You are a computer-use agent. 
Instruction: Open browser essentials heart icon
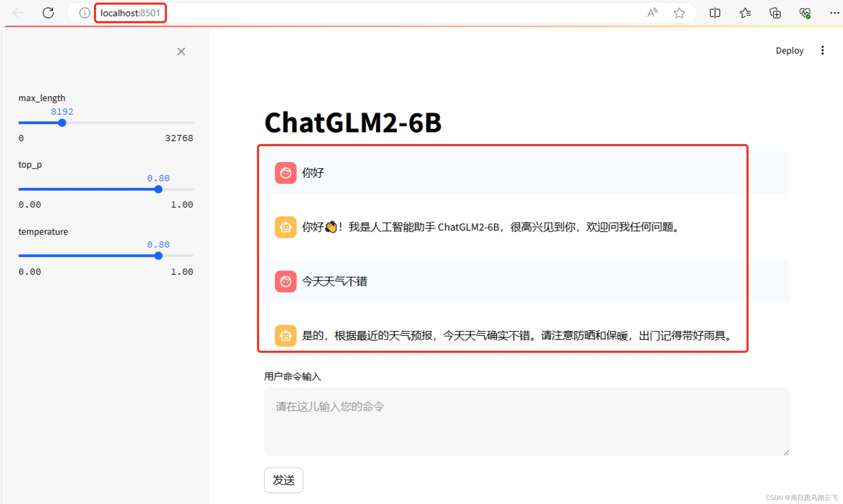[805, 13]
